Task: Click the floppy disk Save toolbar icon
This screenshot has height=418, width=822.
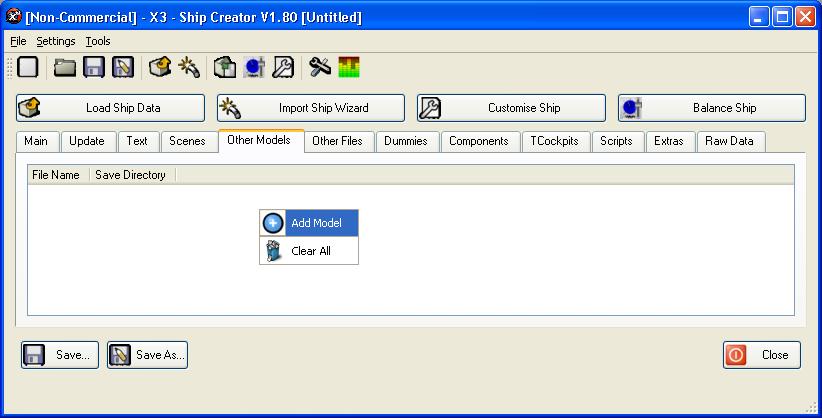Action: pyautogui.click(x=94, y=68)
